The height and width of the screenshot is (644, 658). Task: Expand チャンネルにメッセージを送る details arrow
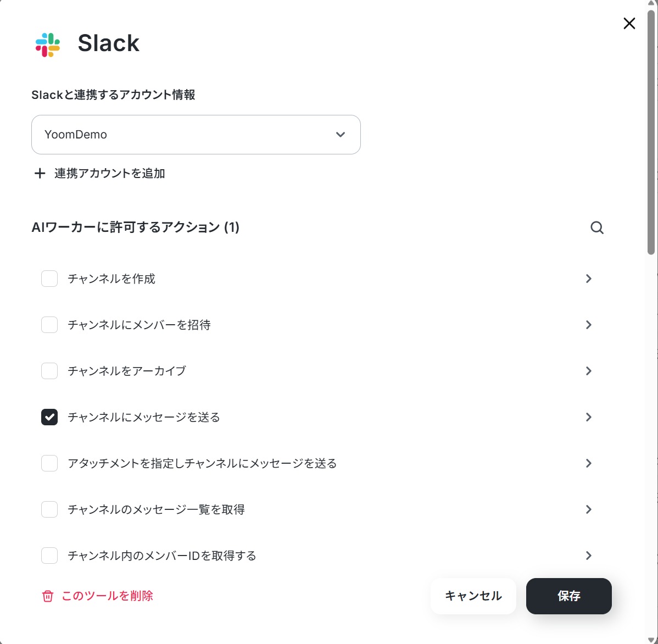(x=588, y=417)
